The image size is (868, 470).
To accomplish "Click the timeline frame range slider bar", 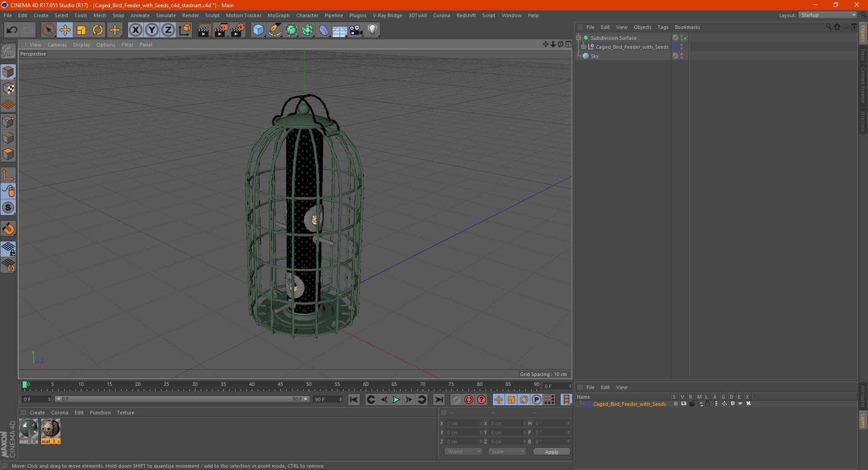I will (182, 399).
